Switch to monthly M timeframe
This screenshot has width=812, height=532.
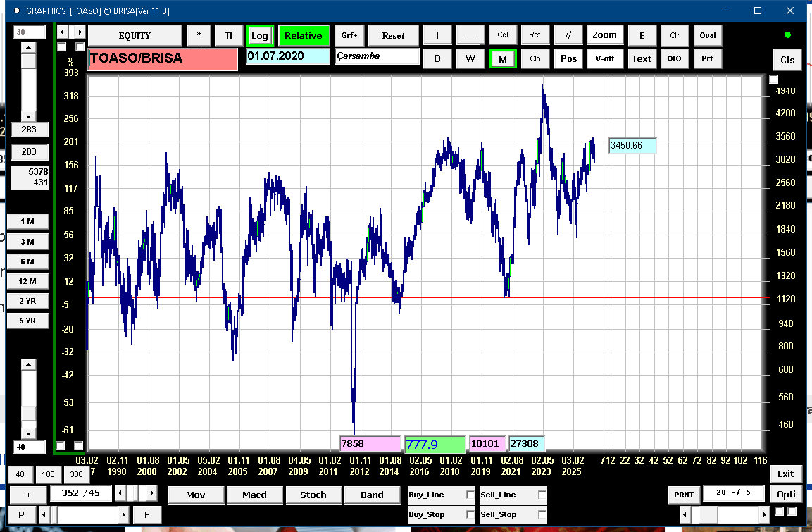pos(503,59)
